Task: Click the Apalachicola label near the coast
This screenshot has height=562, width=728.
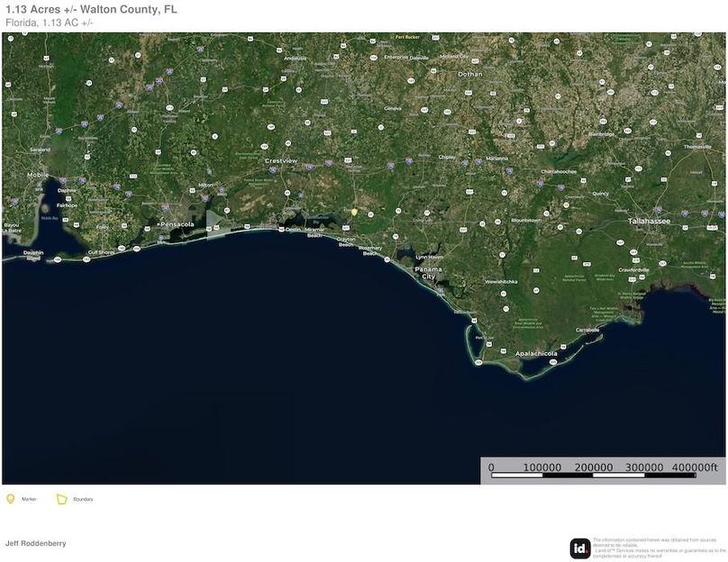Action: [537, 354]
